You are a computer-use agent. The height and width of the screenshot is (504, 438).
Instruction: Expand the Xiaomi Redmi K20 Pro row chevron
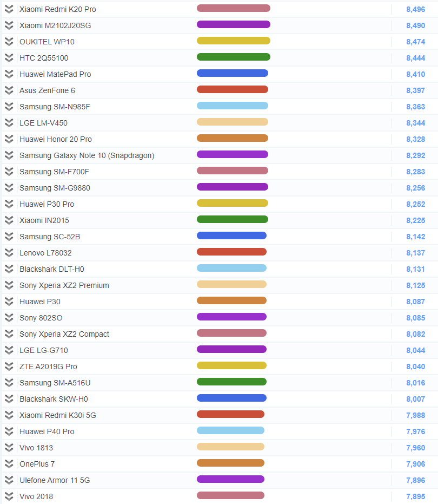pyautogui.click(x=9, y=9)
